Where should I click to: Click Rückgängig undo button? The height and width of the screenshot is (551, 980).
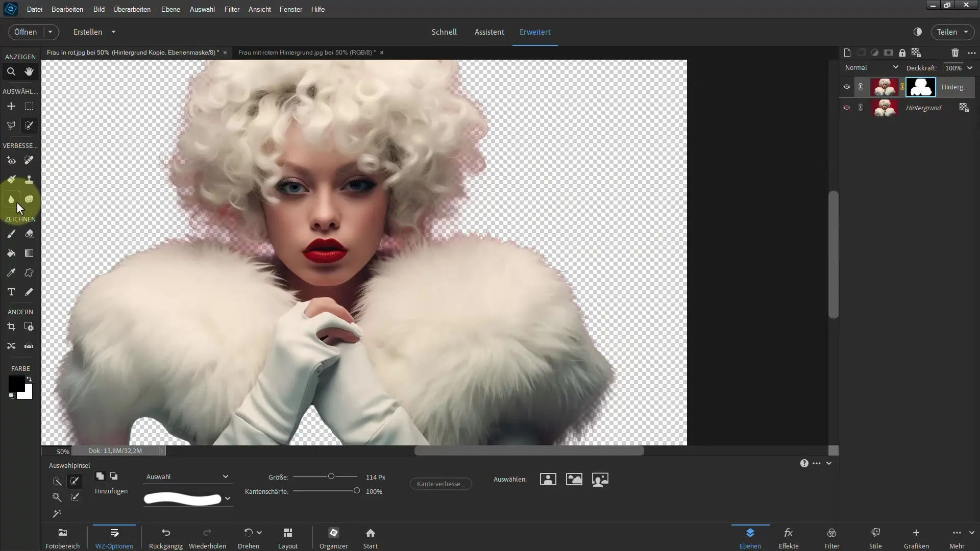click(166, 538)
